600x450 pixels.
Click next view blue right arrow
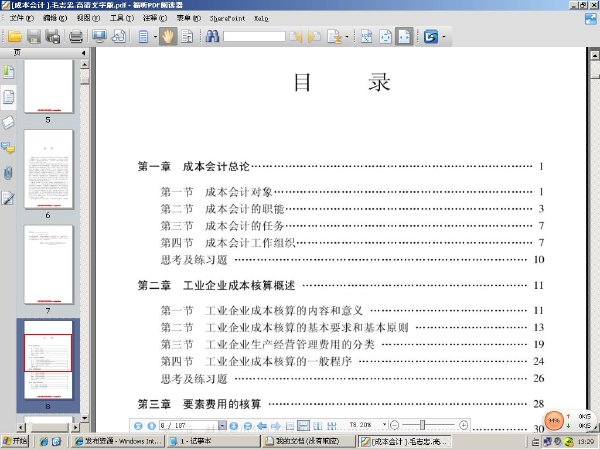pos(276,426)
